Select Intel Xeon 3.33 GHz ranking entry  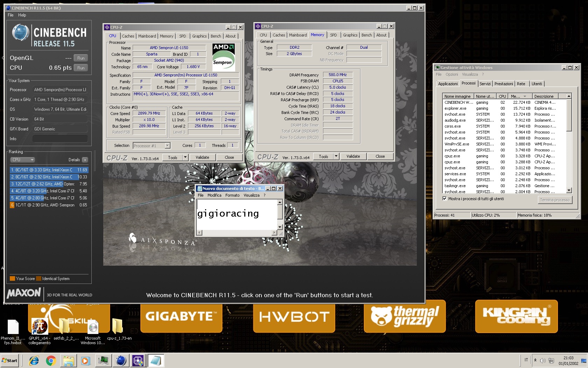click(49, 170)
